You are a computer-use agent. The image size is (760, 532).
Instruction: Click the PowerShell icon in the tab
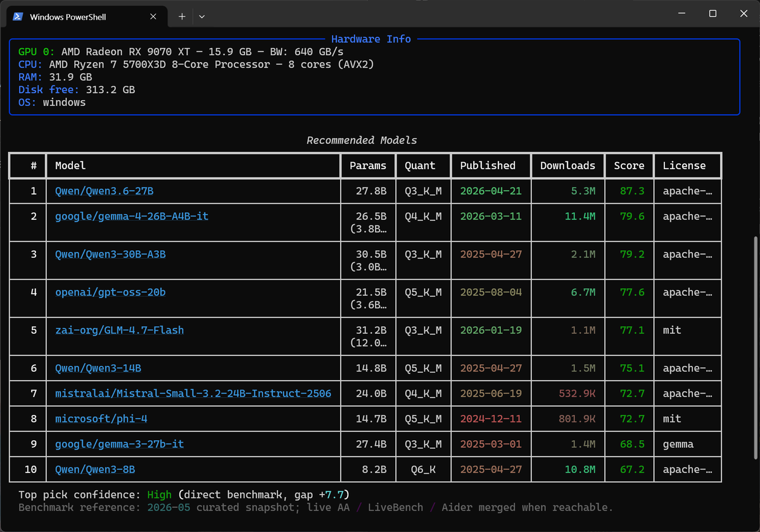pos(18,17)
